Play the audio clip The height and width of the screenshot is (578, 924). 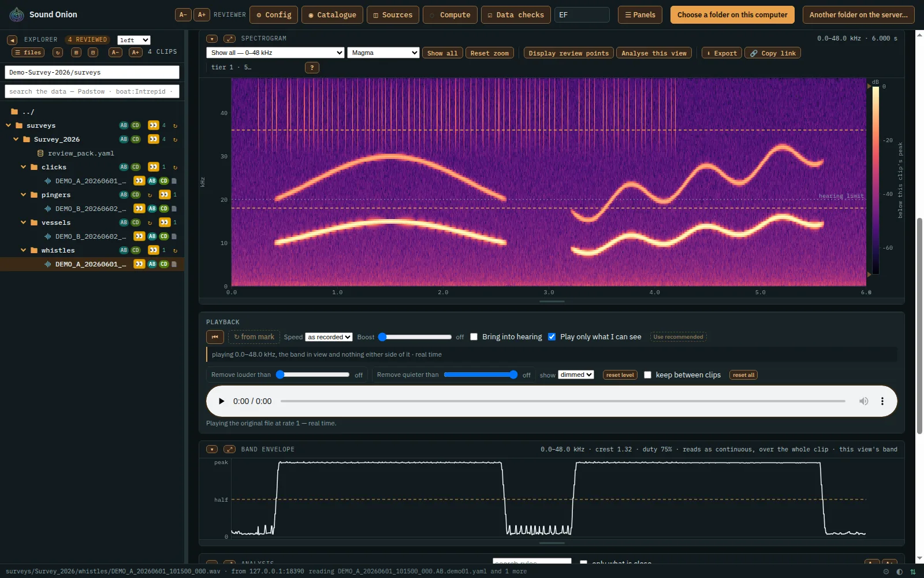pyautogui.click(x=221, y=401)
